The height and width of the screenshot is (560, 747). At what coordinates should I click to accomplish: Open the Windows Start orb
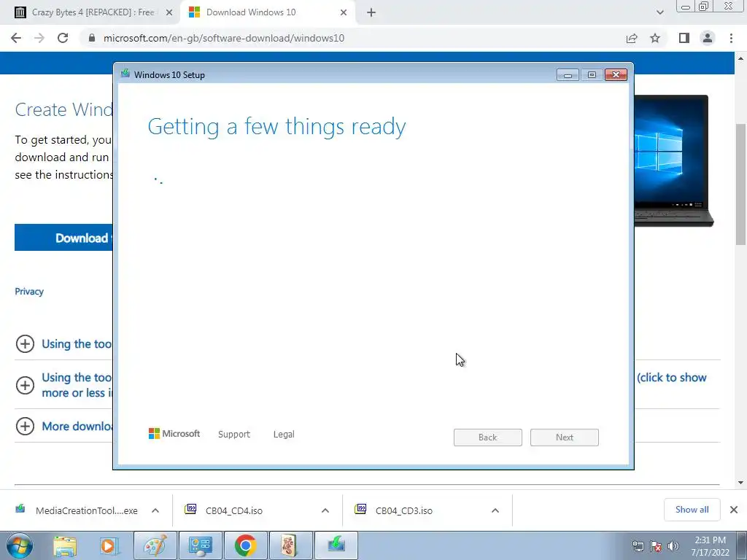tap(19, 545)
